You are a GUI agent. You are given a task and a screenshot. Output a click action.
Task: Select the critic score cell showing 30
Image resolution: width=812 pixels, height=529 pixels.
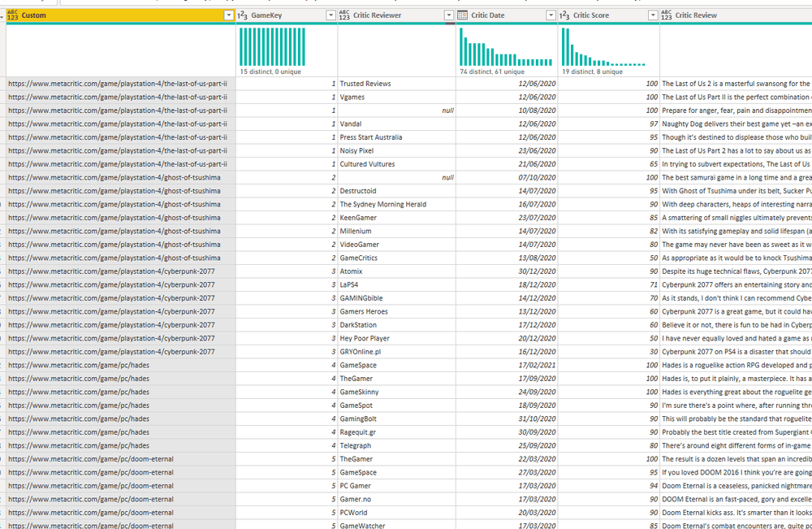608,352
